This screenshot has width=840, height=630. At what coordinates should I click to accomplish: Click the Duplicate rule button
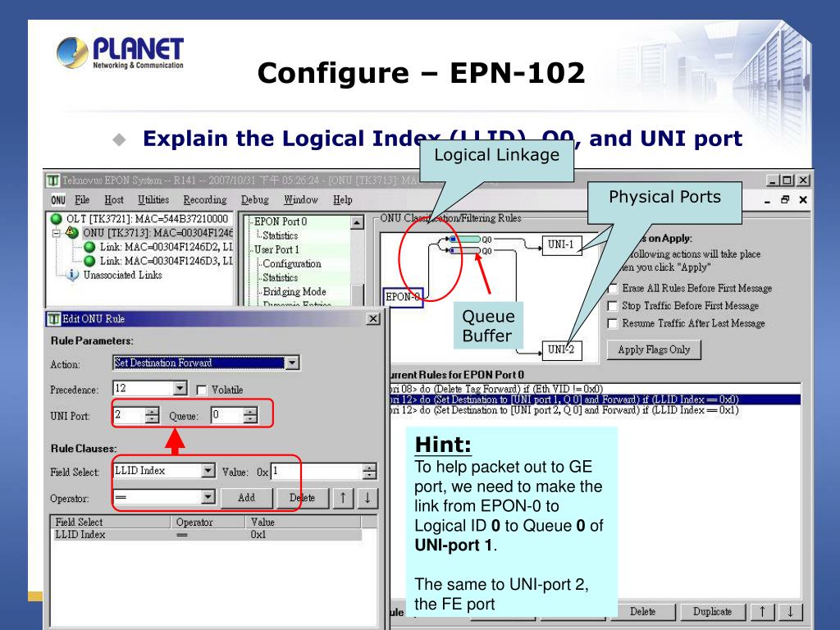point(712,612)
